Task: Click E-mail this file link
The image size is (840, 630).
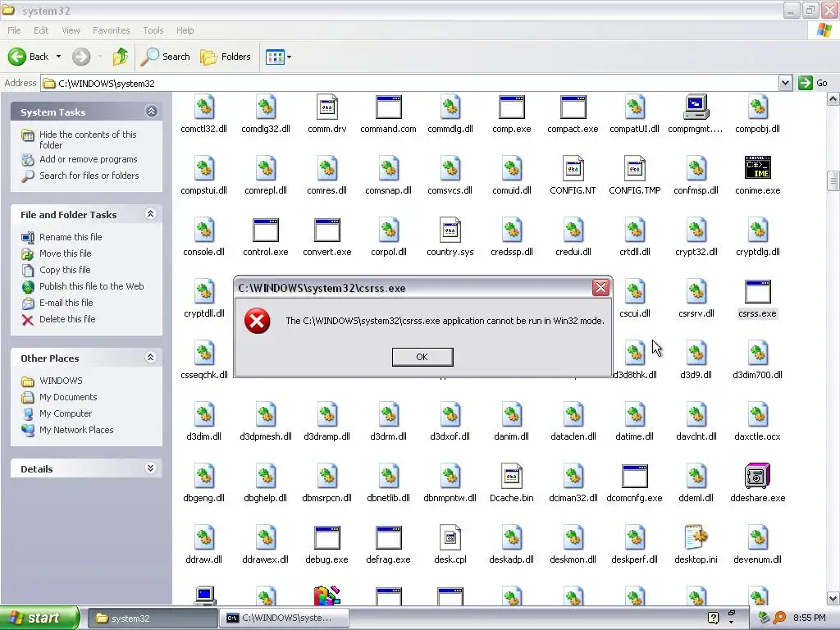Action: pyautogui.click(x=66, y=303)
